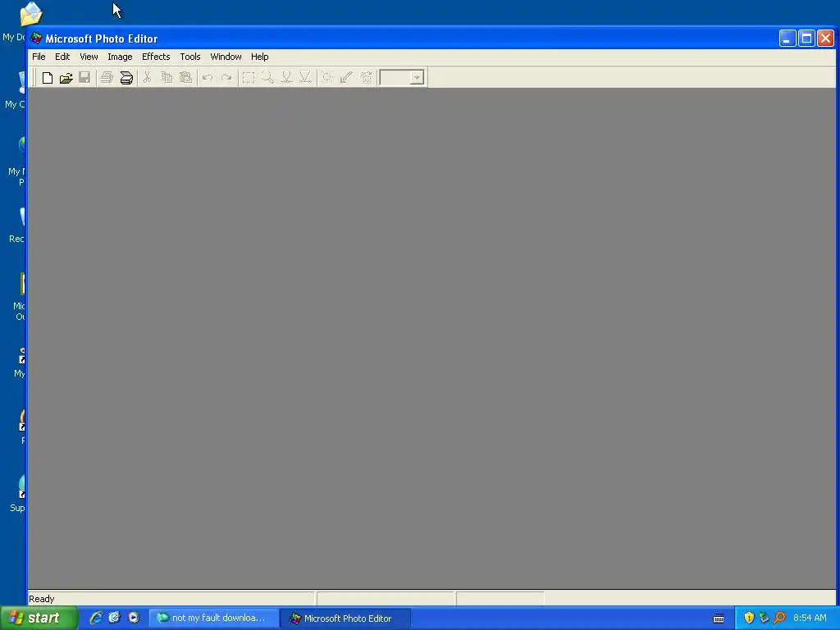Click Microsoft Photo Editor taskbar button
The height and width of the screenshot is (630, 840).
345,619
